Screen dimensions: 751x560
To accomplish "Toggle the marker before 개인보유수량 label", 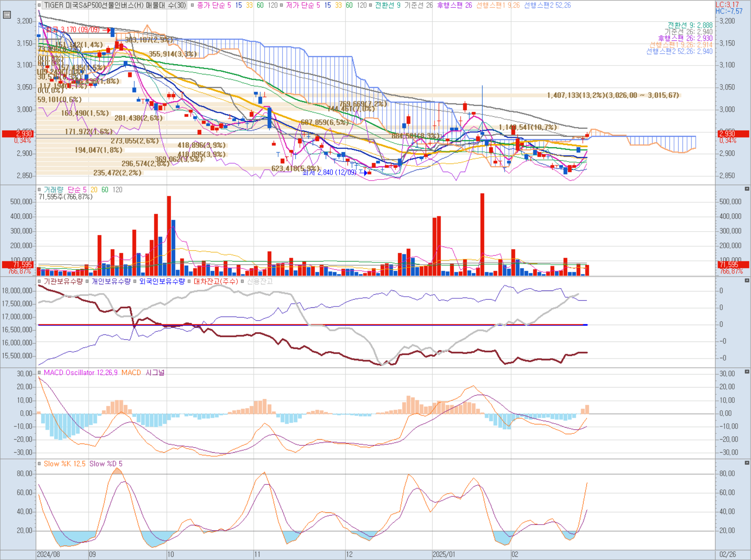I will (x=87, y=281).
